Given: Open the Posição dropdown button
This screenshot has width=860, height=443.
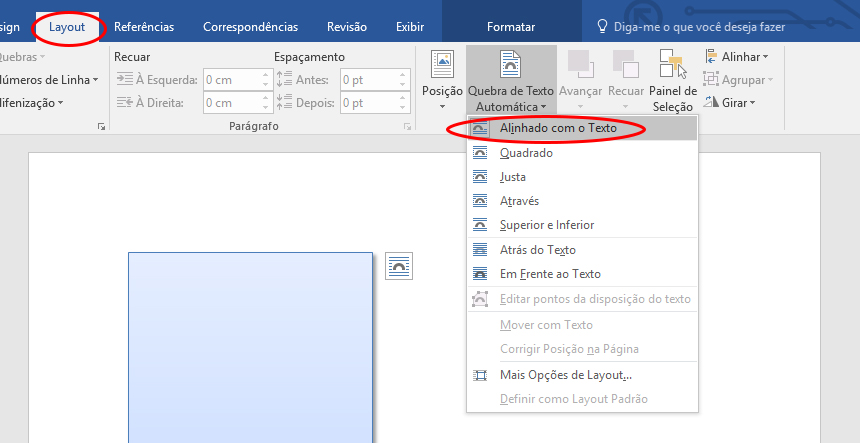Looking at the screenshot, I should (442, 79).
